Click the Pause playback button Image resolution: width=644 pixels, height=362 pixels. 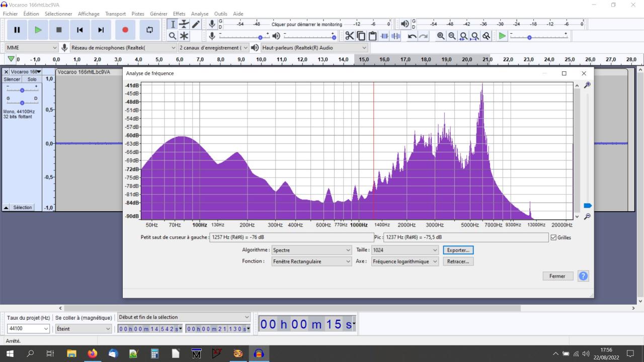[17, 30]
